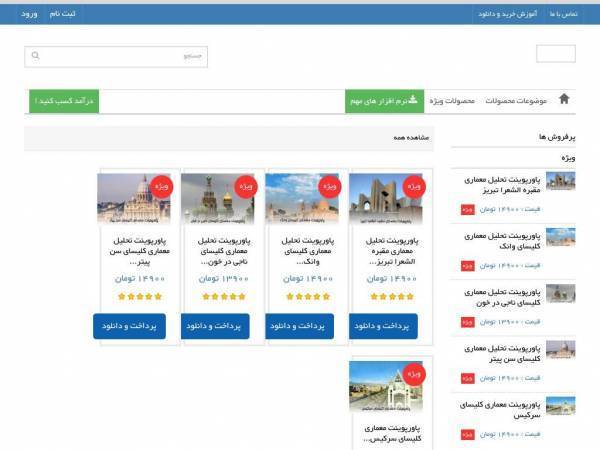Click the star rating on the ناجی در خون card
600x450 pixels.
[224, 297]
